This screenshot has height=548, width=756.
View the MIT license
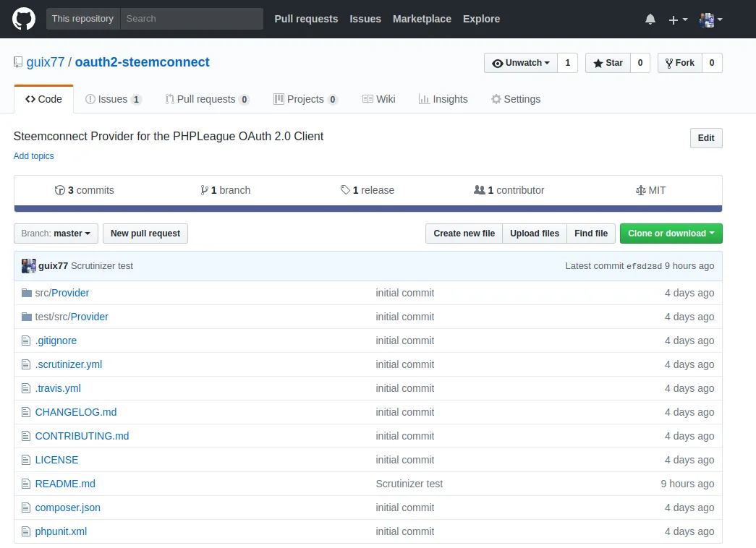650,190
